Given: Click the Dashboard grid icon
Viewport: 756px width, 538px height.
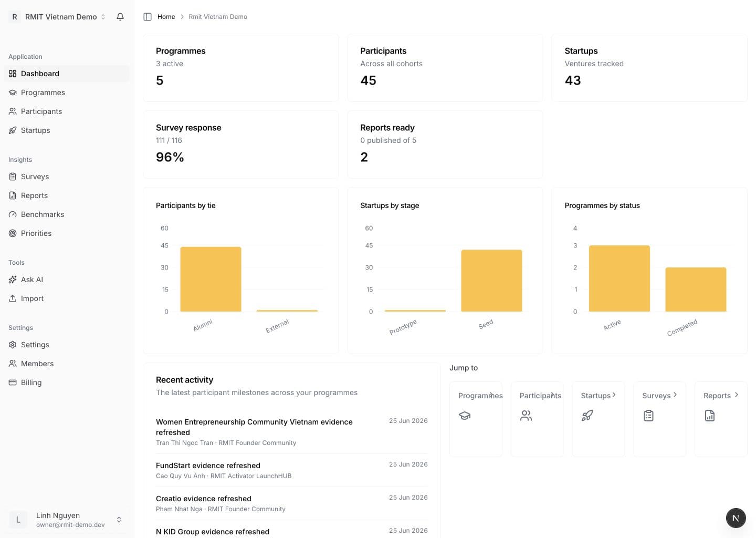Looking at the screenshot, I should tap(13, 74).
